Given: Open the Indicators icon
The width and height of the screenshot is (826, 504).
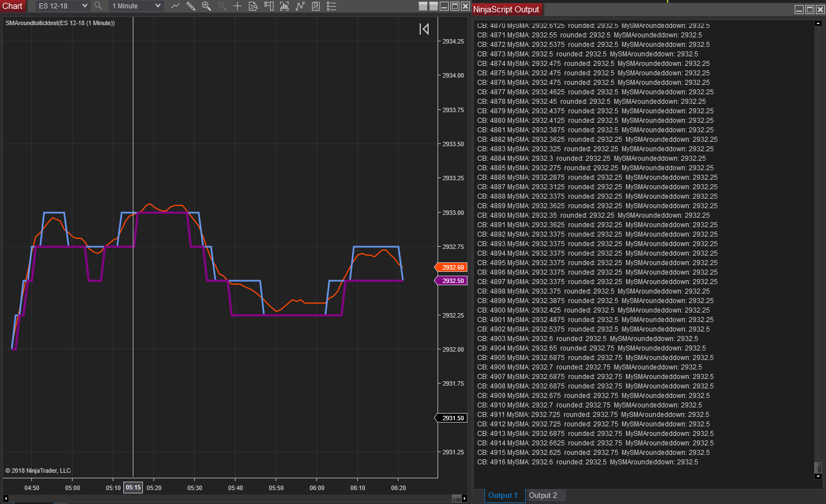Looking at the screenshot, I should 300,6.
